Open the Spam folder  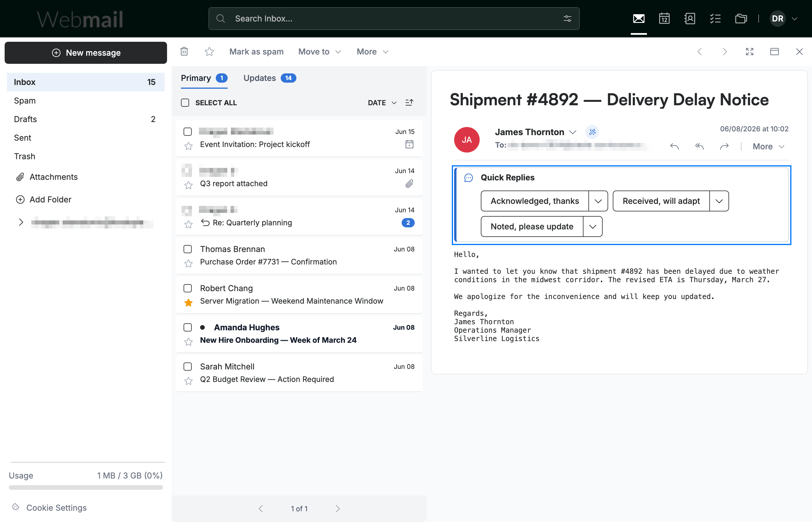click(86, 101)
